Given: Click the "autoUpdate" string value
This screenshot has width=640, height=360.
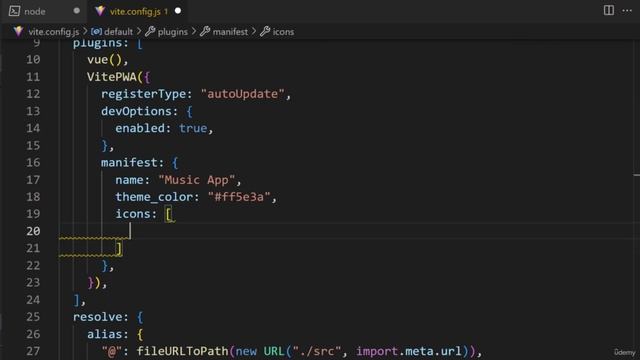Looking at the screenshot, I should tap(243, 94).
